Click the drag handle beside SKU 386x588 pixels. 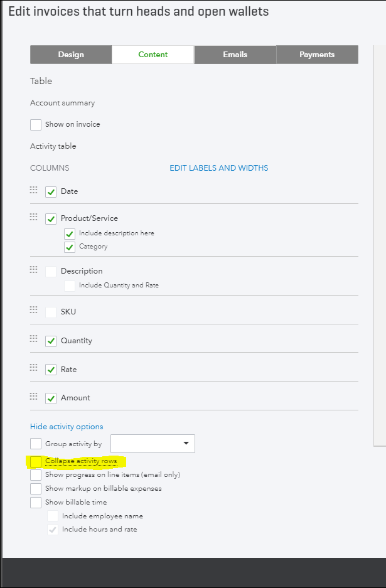[34, 310]
